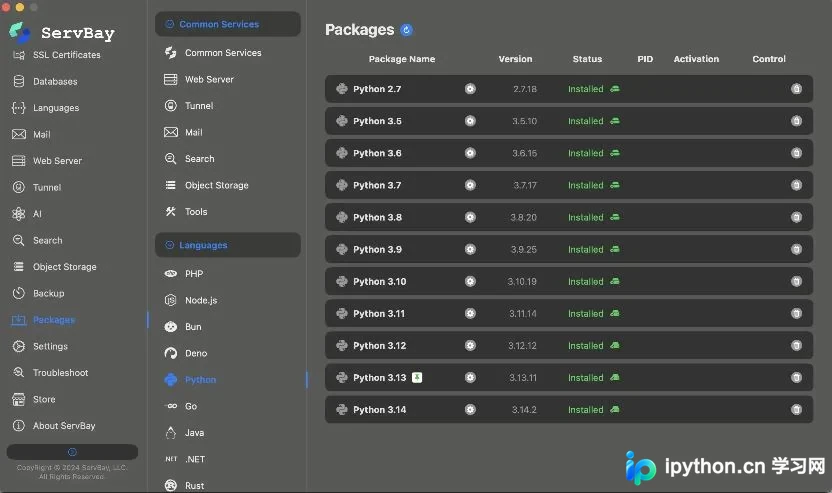Delete Python 3.7 with trash icon
This screenshot has height=493, width=832.
[x=796, y=185]
